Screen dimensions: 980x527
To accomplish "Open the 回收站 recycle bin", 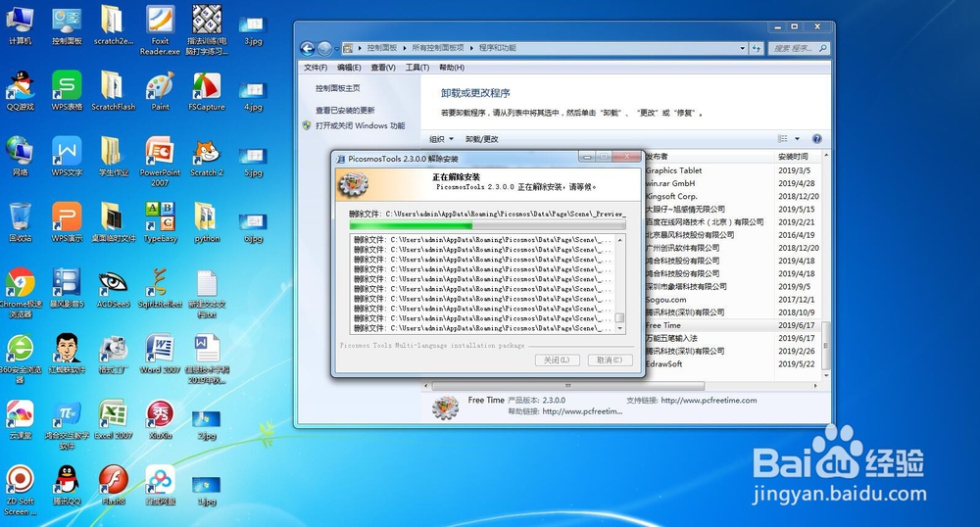I will point(20,222).
